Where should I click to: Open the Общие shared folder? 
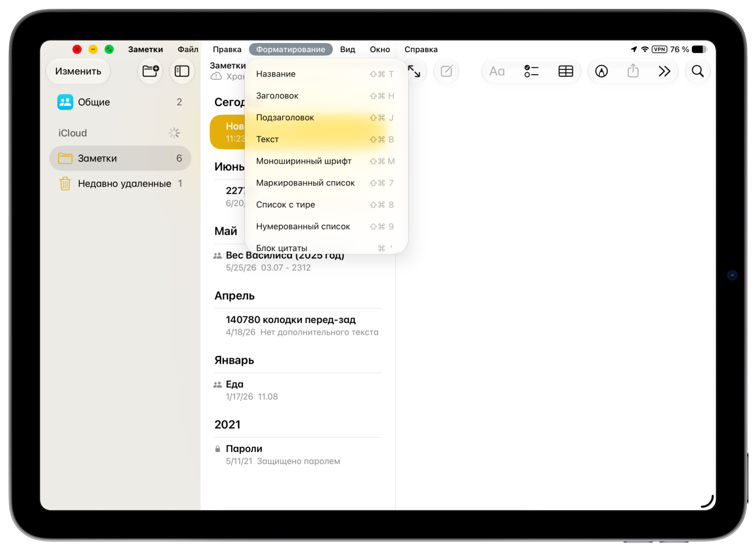coord(120,102)
